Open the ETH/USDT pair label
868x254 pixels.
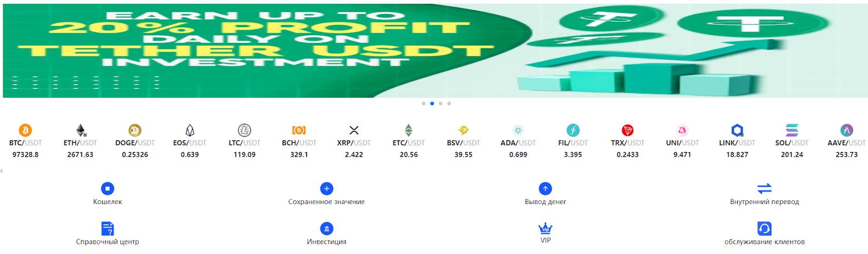(x=80, y=143)
